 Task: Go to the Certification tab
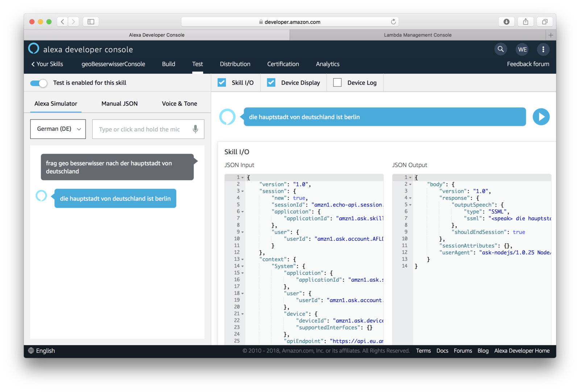(x=283, y=64)
